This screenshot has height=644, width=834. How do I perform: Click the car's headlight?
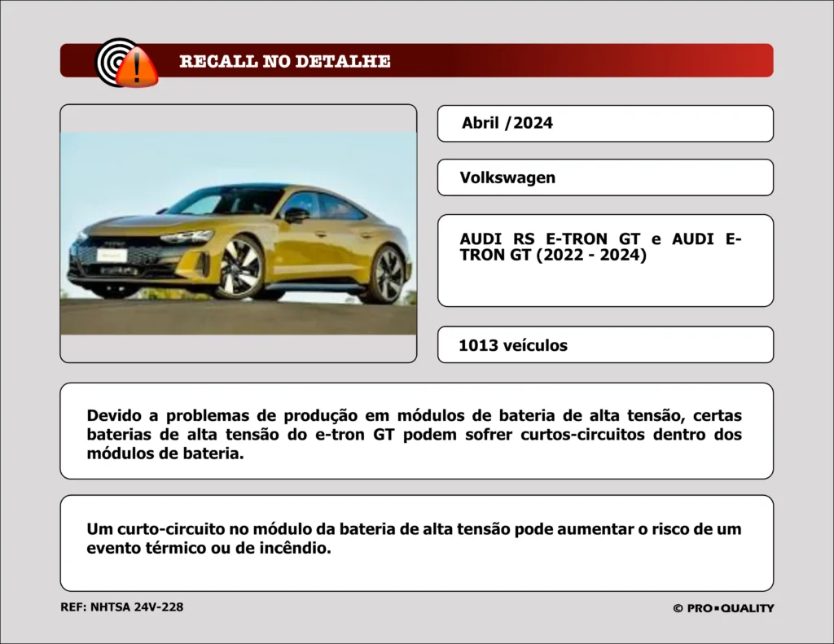(x=186, y=237)
